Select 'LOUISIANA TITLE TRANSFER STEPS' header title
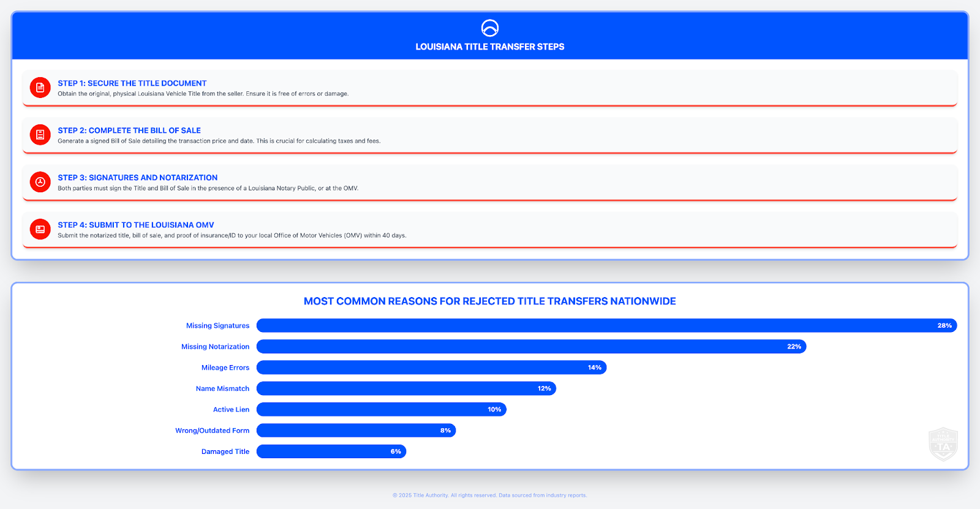Viewport: 980px width, 509px height. click(x=490, y=47)
